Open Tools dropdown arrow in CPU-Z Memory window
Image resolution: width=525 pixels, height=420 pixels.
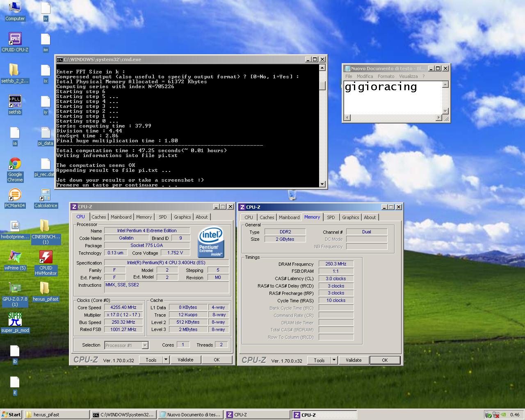[334, 360]
